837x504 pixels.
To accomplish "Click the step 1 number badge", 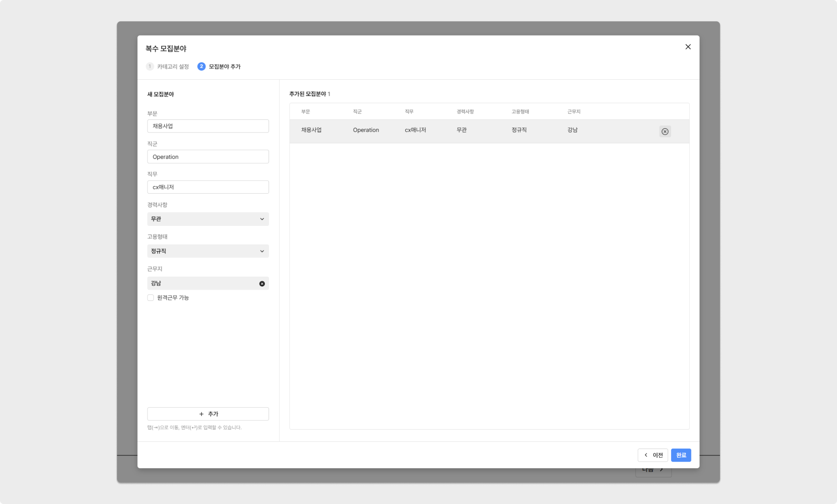I will point(150,66).
